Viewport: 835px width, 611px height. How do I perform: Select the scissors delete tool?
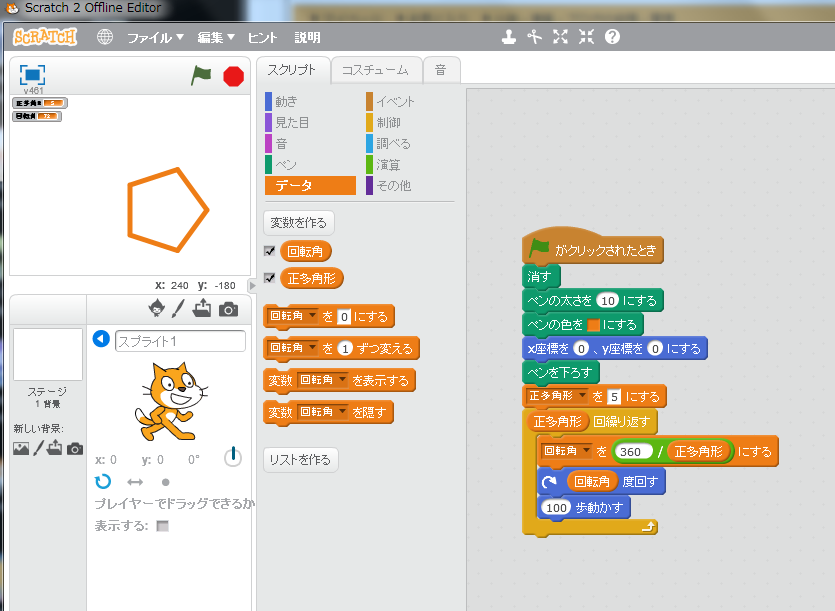point(535,37)
